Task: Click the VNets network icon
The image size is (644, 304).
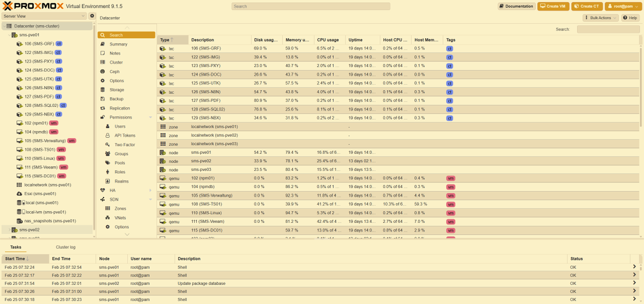Action: click(108, 218)
